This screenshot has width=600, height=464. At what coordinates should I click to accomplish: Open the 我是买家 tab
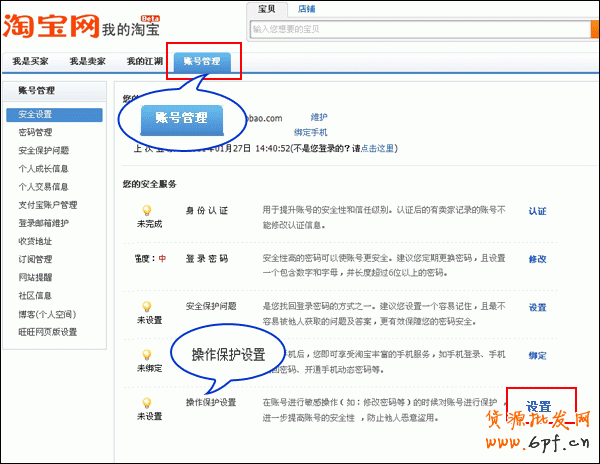click(x=30, y=61)
